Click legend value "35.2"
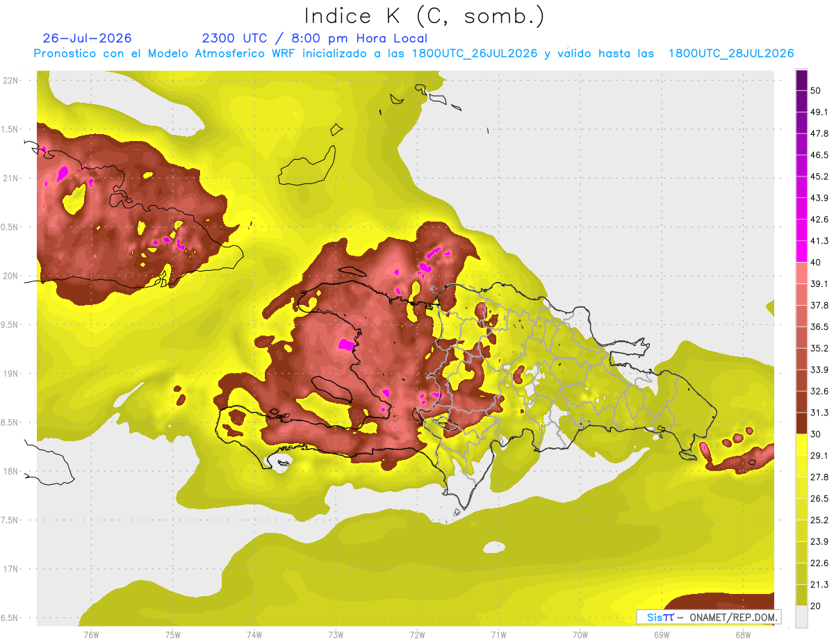Viewport: 834px width, 644px height. [819, 348]
